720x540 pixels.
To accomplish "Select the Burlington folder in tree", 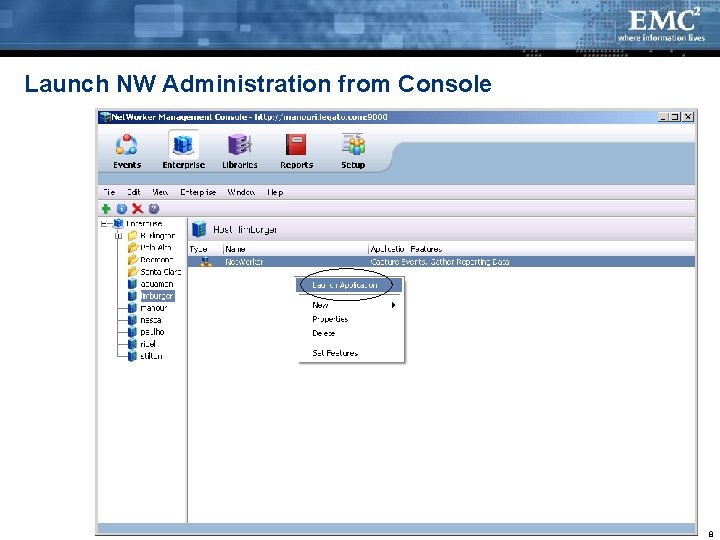I will 158,236.
